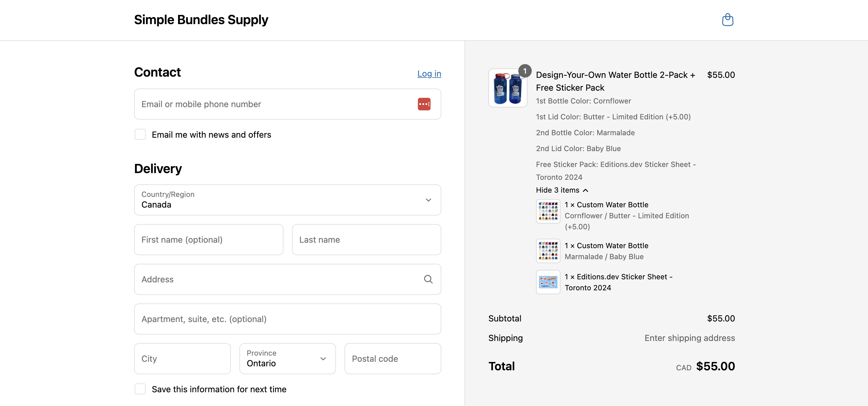
Task: Click 'Free Sticker Pack: Editions.dev Sticker Sheet' text
Action: point(616,171)
